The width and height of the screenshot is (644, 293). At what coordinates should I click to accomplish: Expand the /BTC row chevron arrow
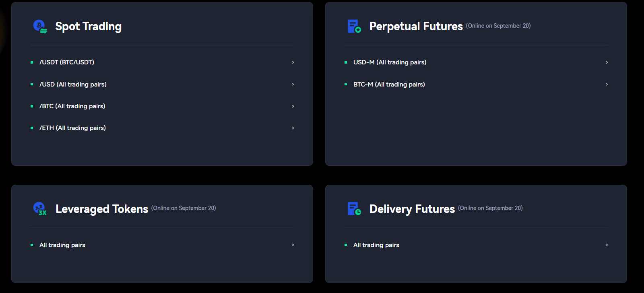click(293, 106)
